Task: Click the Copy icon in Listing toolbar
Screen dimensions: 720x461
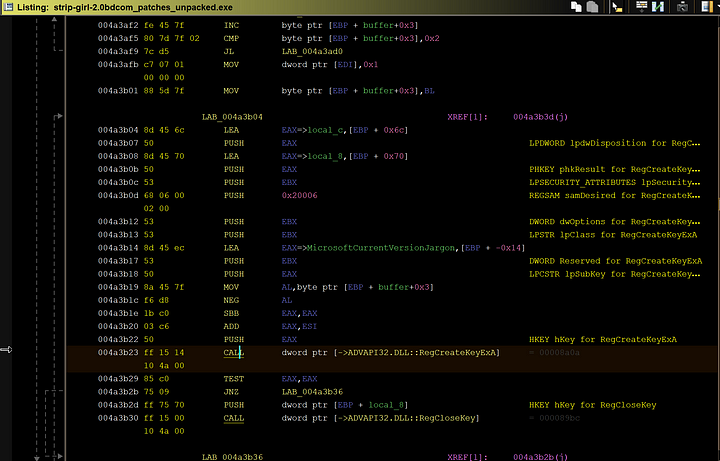Action: pos(576,6)
